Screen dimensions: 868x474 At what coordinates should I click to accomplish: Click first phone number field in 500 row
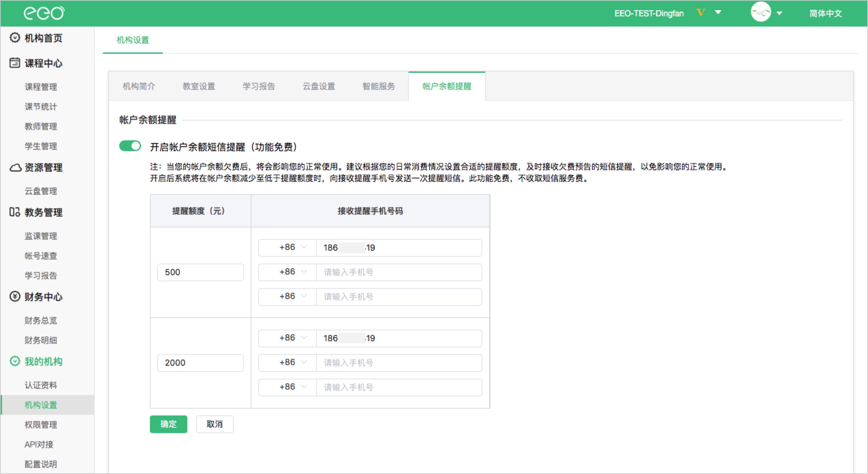(399, 248)
